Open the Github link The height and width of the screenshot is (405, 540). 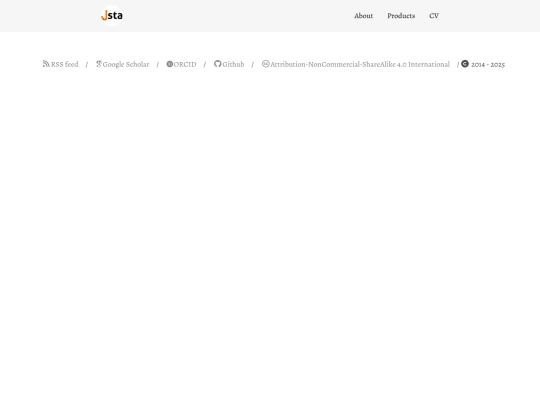tap(233, 64)
